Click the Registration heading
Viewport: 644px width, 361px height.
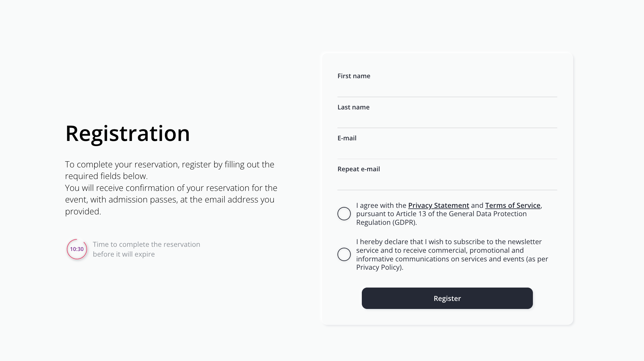coord(127,134)
